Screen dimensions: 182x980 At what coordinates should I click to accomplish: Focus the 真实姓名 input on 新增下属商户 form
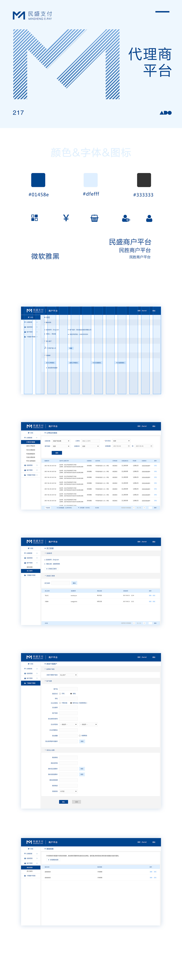point(69,757)
